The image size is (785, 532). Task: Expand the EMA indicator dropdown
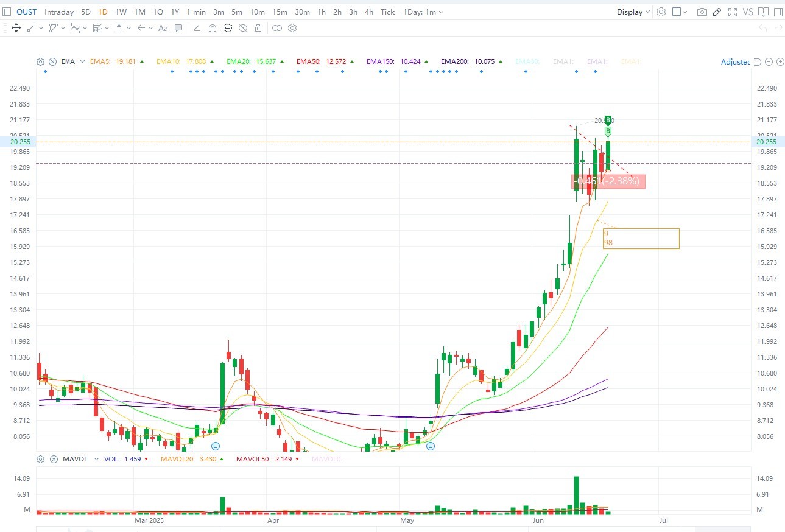pyautogui.click(x=82, y=61)
